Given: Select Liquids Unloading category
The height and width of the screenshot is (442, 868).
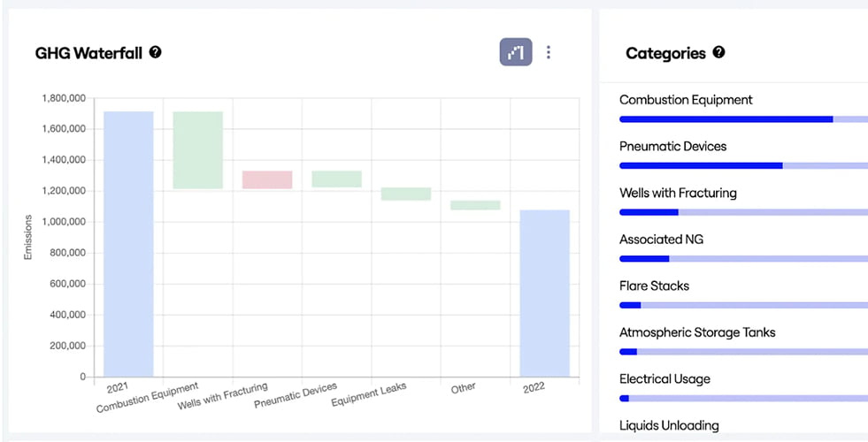Looking at the screenshot, I should [669, 425].
